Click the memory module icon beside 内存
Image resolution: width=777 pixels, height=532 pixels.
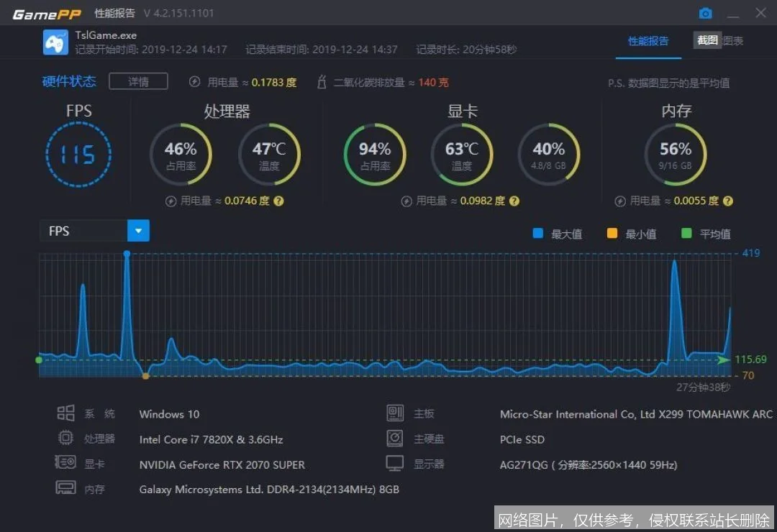pos(65,488)
